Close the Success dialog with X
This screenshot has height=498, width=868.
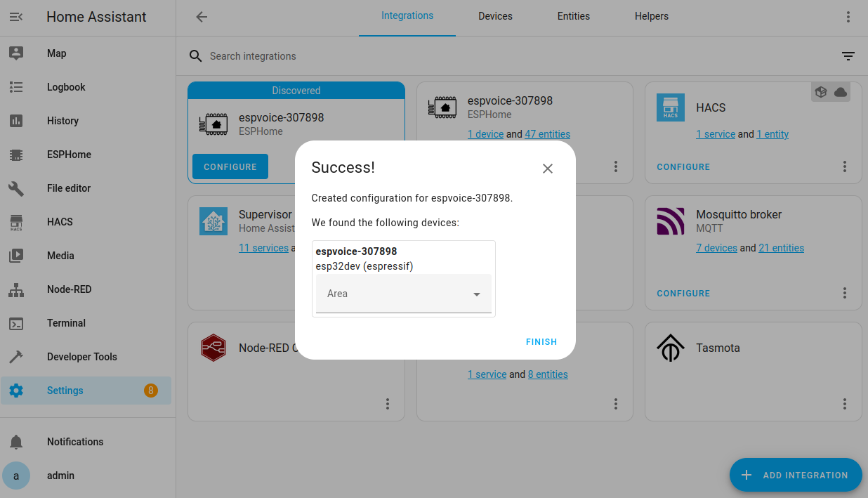click(x=548, y=169)
